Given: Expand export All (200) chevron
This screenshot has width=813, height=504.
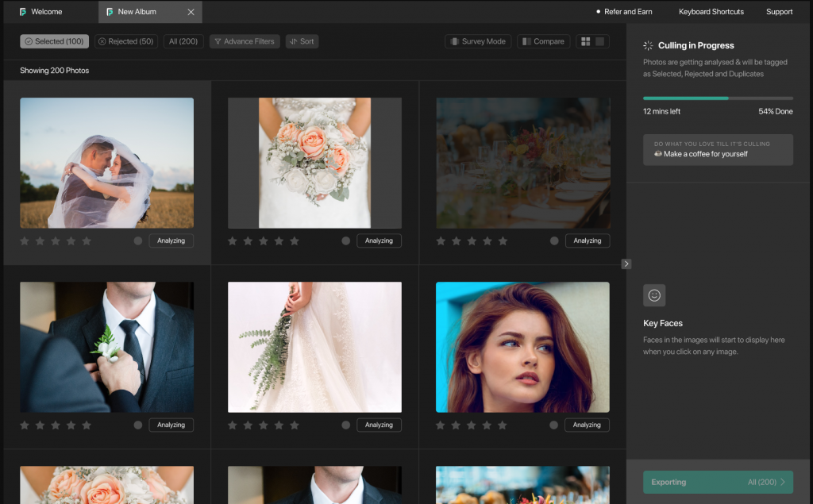Looking at the screenshot, I should click(x=783, y=483).
